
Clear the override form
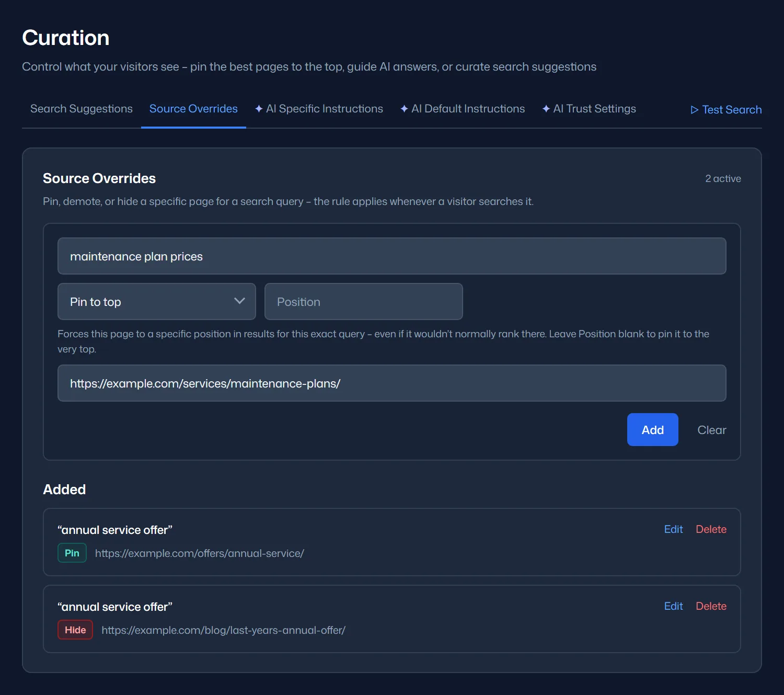pos(712,430)
